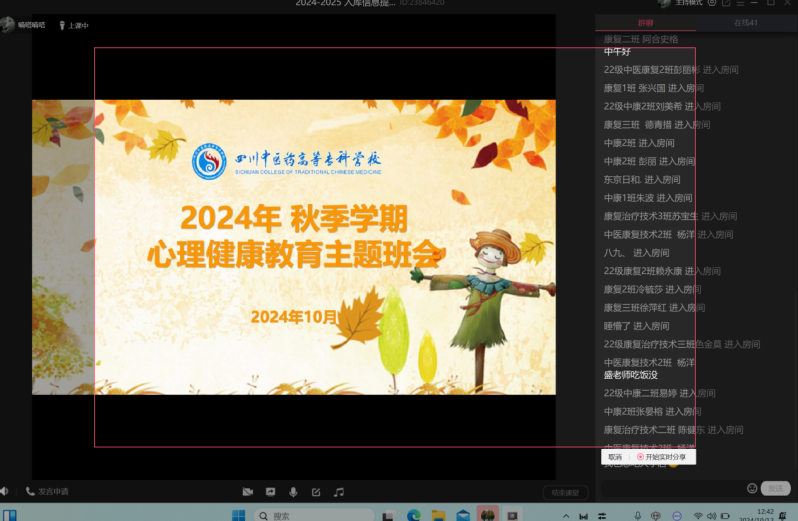Click 发言申请 speak request
798x521 pixels.
[47, 492]
